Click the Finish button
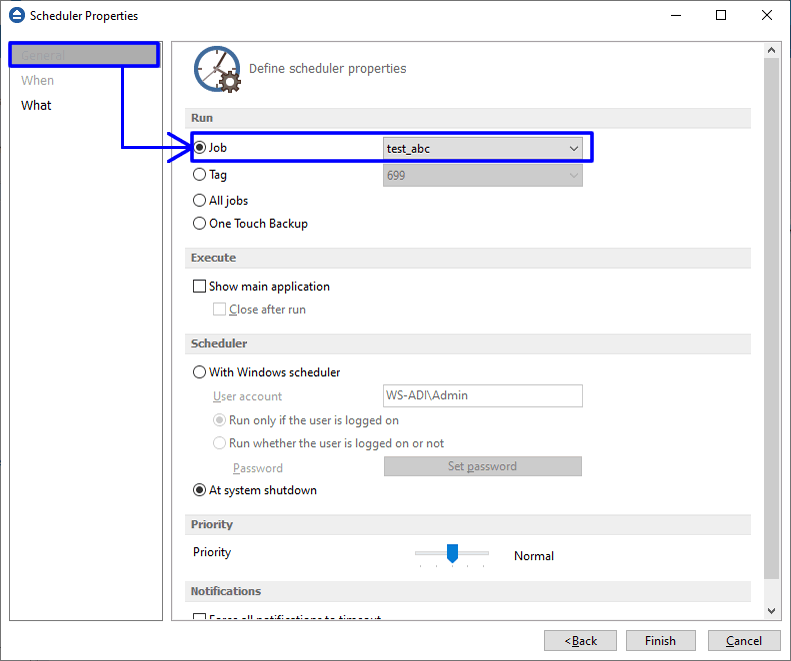The image size is (791, 661). coord(660,641)
